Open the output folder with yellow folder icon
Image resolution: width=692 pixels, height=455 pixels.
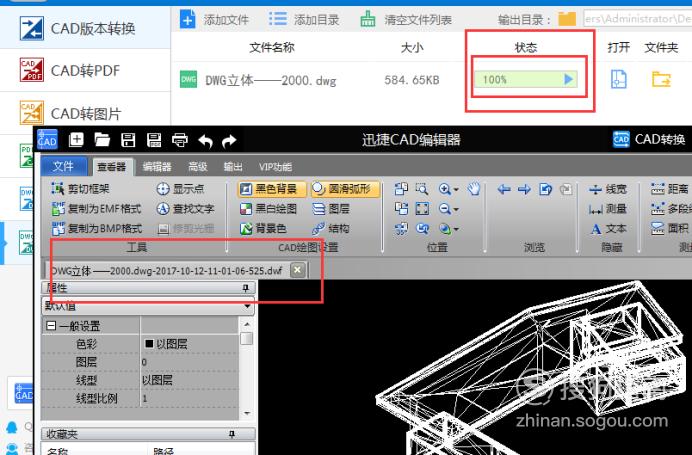[661, 79]
